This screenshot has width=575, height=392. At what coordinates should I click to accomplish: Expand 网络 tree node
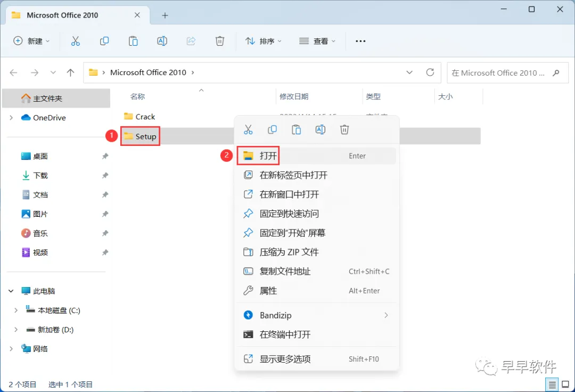pos(11,349)
